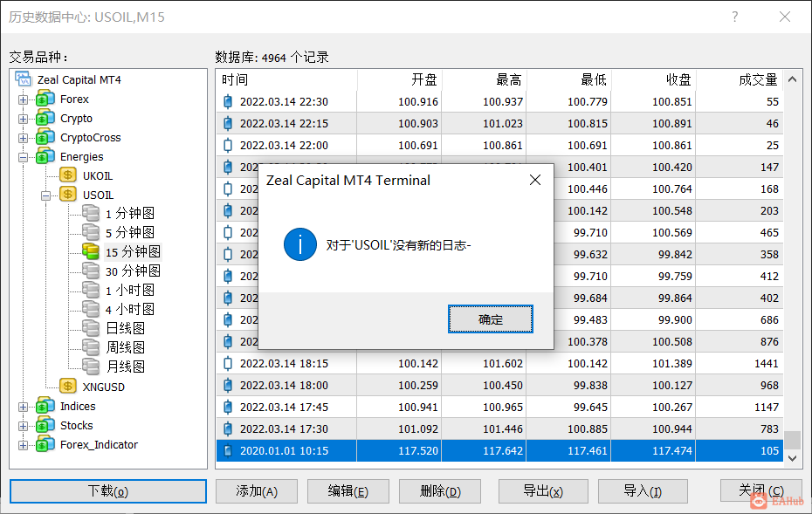This screenshot has width=812, height=514.
Task: Collapse the Energies tree node
Action: tap(23, 157)
